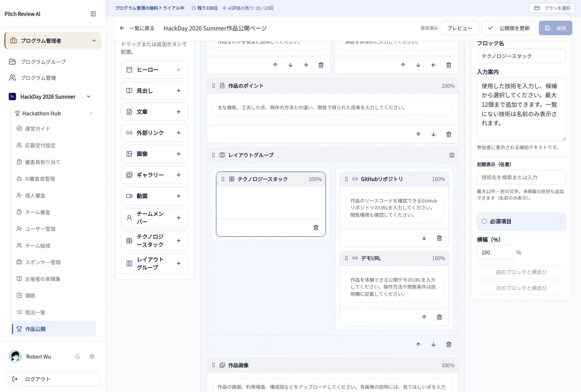Image resolution: width=581 pixels, height=392 pixels.
Task: Open user settings gear icon
Action: tap(92, 357)
